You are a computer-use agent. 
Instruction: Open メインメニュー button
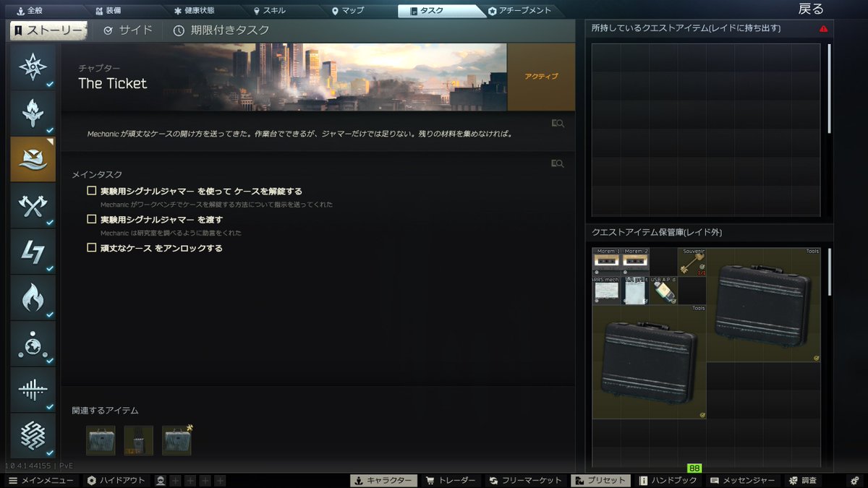point(41,481)
